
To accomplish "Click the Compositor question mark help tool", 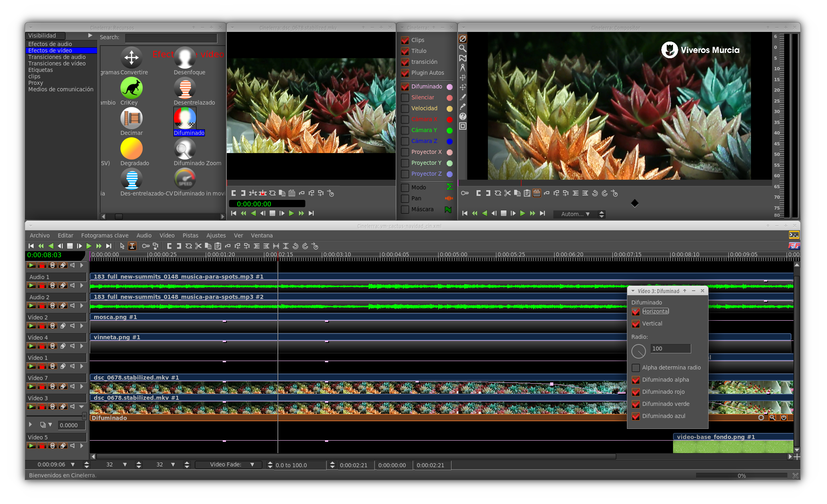I will click(463, 116).
